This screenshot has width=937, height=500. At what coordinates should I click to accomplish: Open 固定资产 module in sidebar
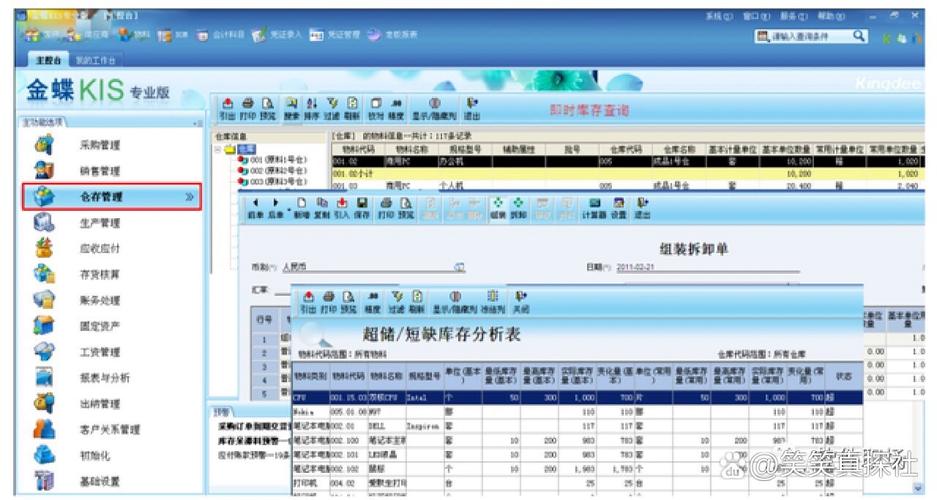[x=99, y=326]
